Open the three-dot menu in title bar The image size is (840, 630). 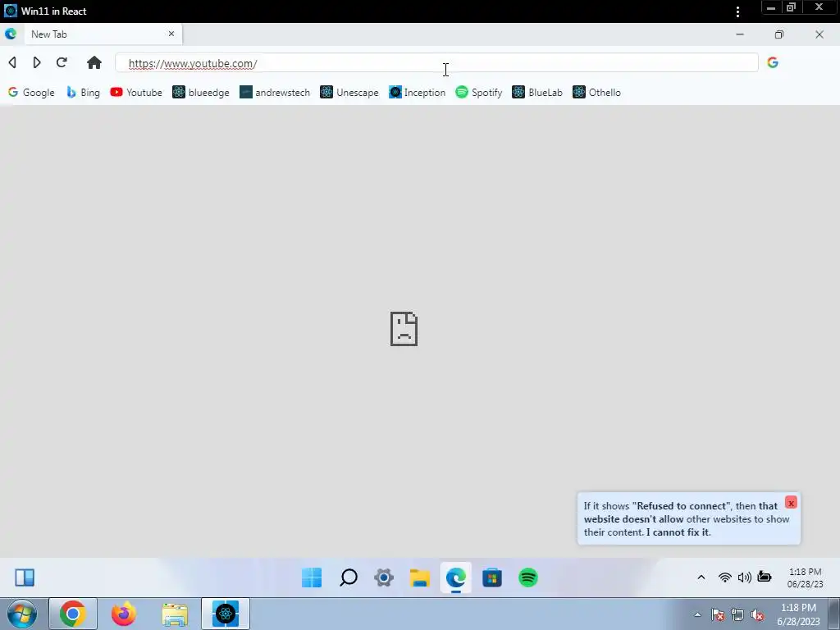pyautogui.click(x=737, y=11)
